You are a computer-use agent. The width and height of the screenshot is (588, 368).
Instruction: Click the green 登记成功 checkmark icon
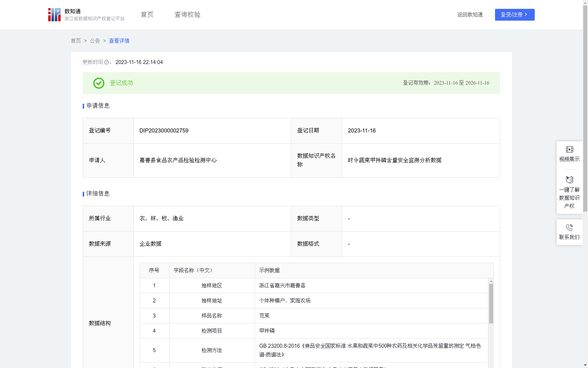point(98,83)
